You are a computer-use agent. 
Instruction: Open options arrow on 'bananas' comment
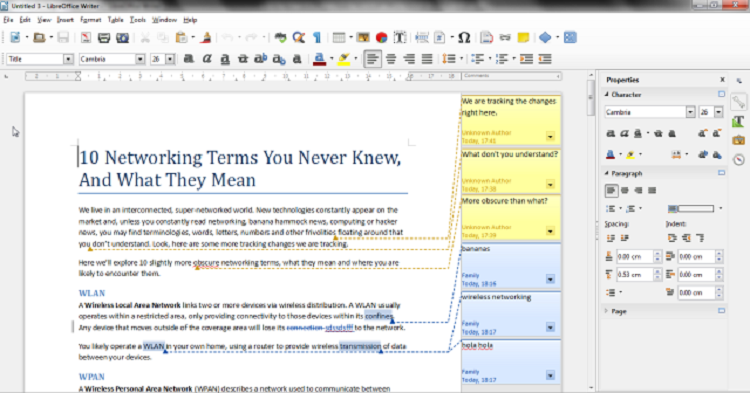(x=550, y=279)
